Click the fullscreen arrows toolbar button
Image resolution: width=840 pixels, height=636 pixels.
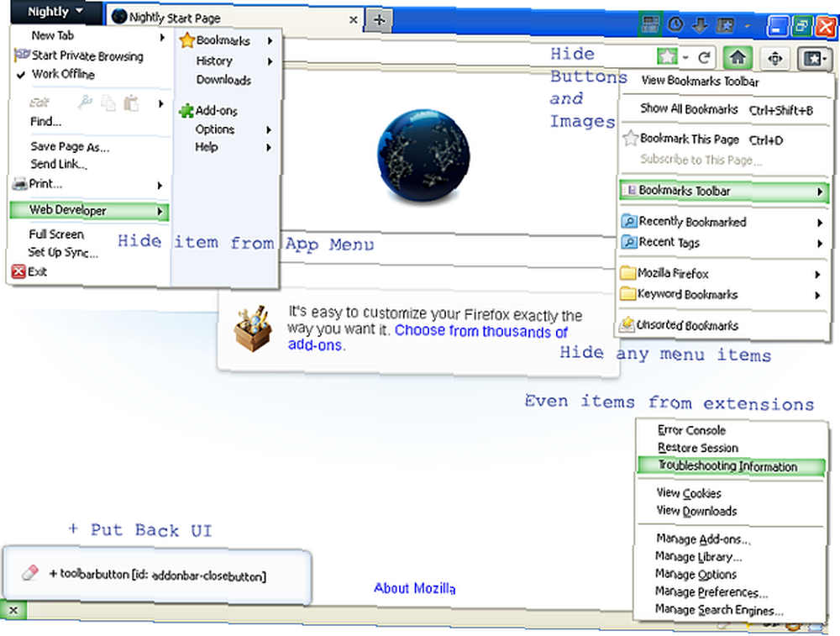pyautogui.click(x=775, y=58)
